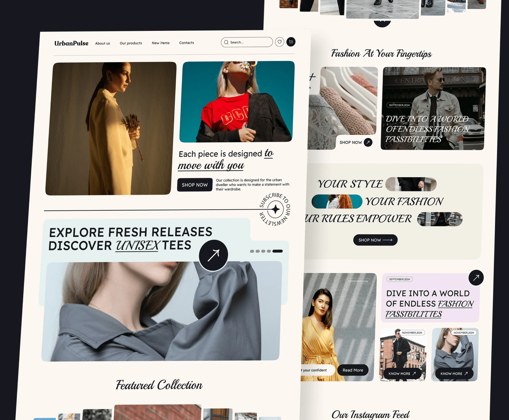Click the wishlist heart icon

tap(280, 42)
